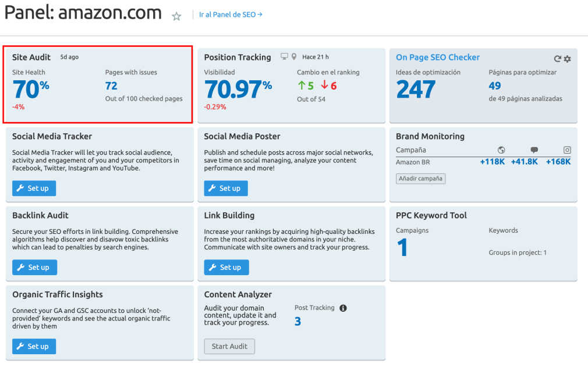Click the Organic Traffic Insights heading
This screenshot has width=588, height=374.
click(x=58, y=294)
